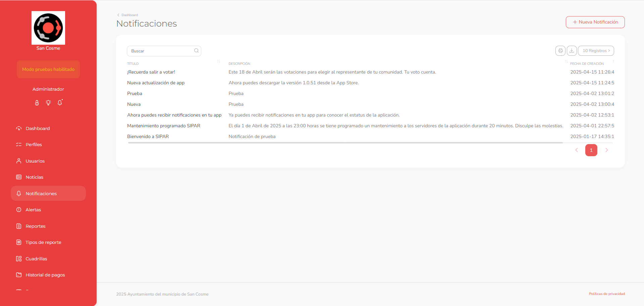This screenshot has width=644, height=306.
Task: Click description about versión 1.0.51
Action: click(x=294, y=83)
